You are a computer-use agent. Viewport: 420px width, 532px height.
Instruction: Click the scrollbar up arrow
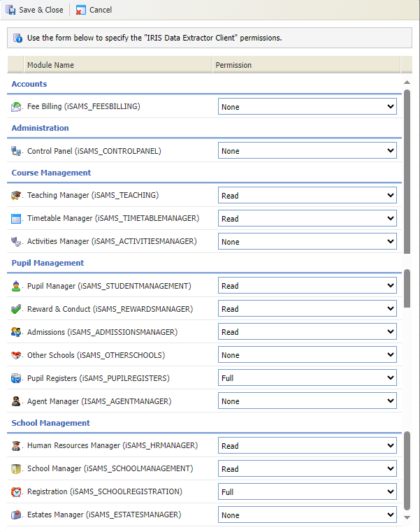click(x=407, y=82)
